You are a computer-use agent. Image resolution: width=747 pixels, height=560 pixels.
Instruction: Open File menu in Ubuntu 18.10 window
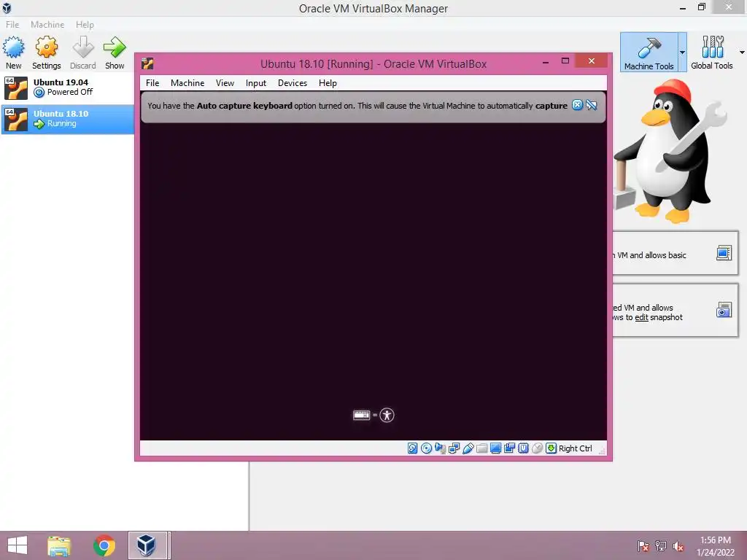(152, 83)
